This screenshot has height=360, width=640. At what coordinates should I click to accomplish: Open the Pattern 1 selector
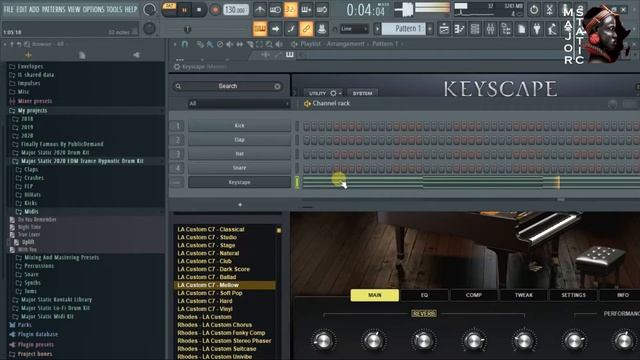click(x=404, y=29)
